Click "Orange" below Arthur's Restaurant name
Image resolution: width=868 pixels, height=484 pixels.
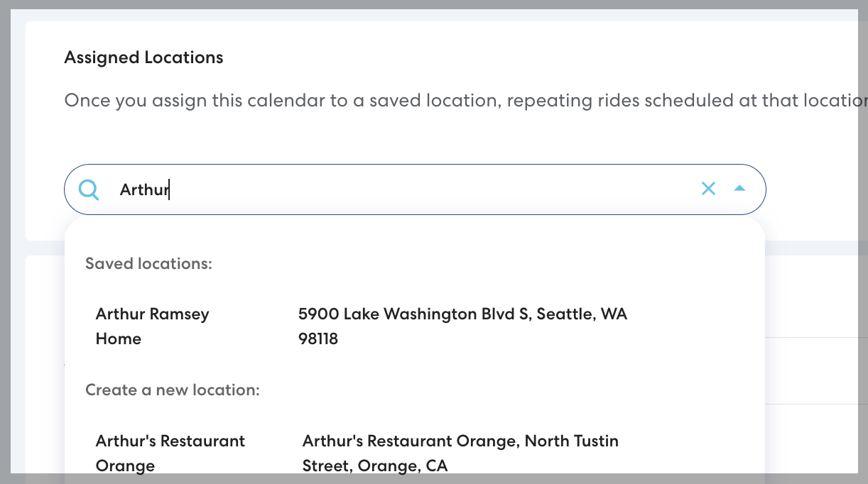125,466
